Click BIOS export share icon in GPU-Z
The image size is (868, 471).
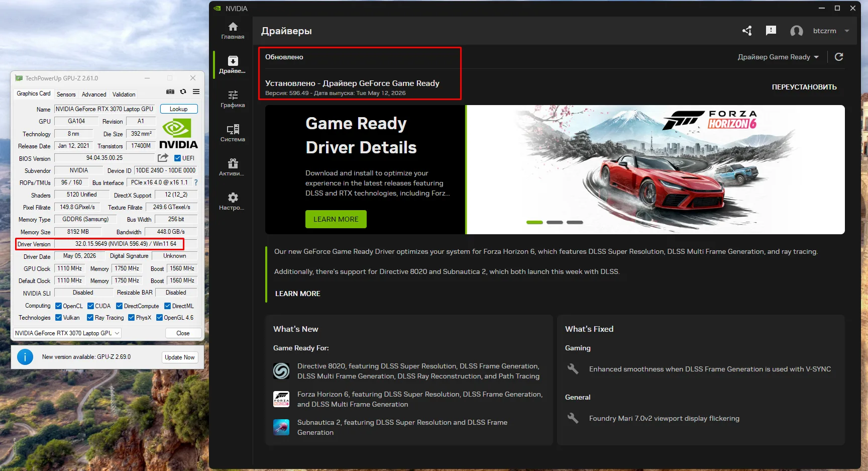coord(163,158)
